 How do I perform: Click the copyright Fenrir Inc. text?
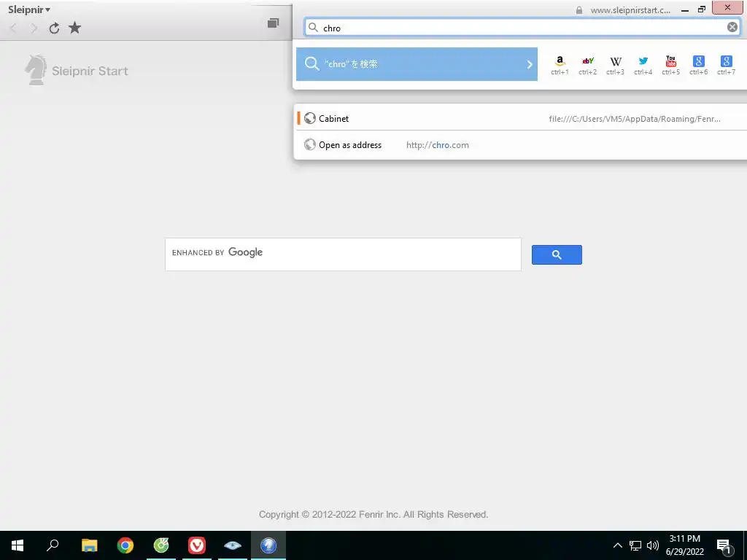[373, 514]
